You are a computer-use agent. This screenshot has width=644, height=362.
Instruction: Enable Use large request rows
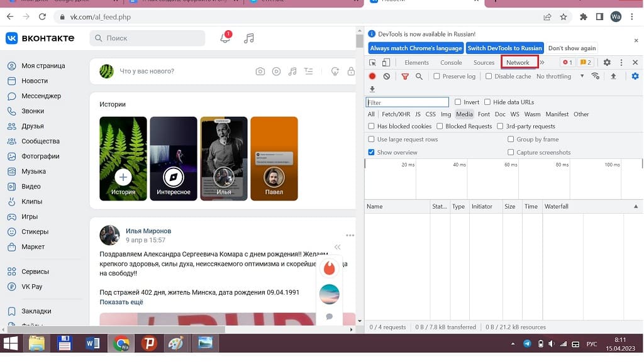[x=371, y=140]
